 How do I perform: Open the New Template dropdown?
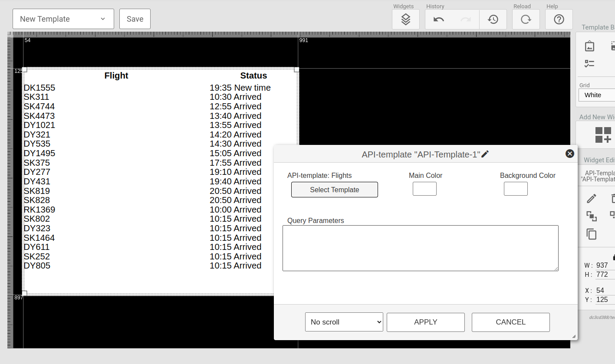click(x=63, y=19)
